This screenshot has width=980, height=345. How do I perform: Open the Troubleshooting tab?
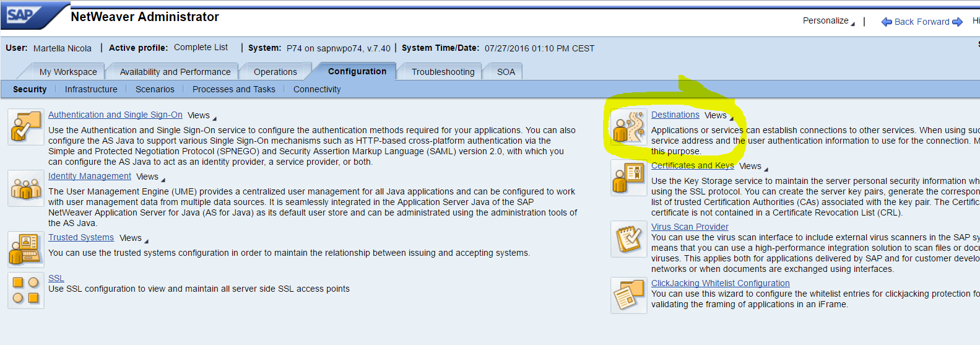click(443, 72)
